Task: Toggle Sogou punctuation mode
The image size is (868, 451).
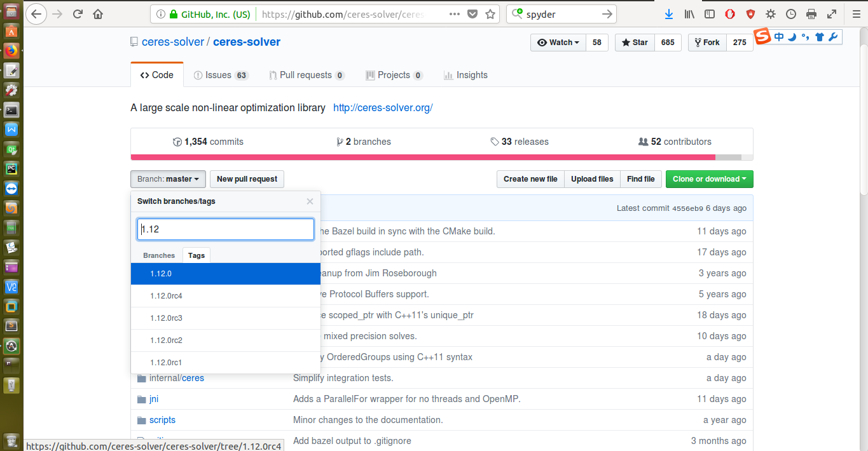Action: (x=806, y=37)
